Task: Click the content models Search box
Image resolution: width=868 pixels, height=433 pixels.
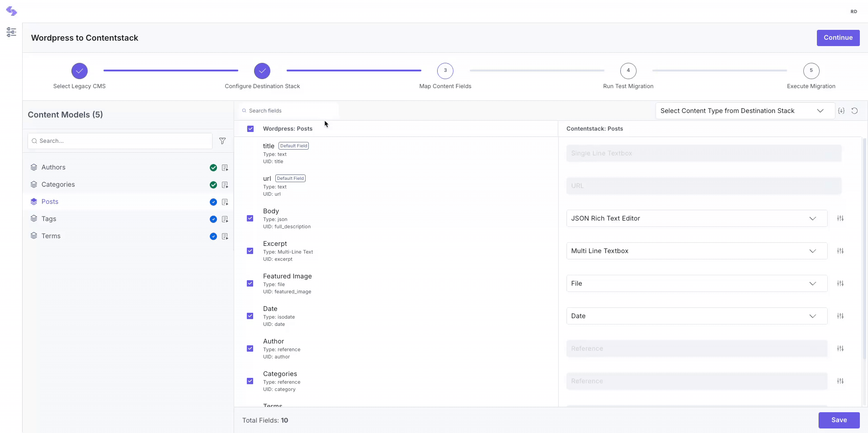Action: [120, 141]
